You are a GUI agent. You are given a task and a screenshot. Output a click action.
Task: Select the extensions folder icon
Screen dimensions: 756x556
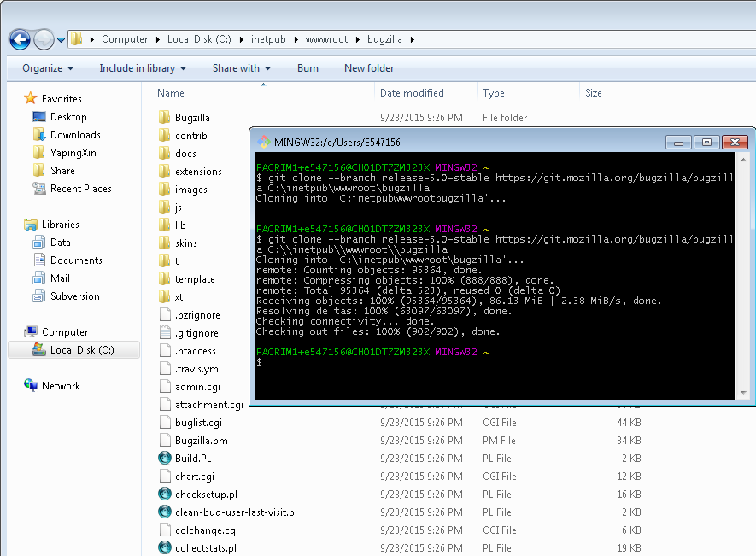click(164, 171)
